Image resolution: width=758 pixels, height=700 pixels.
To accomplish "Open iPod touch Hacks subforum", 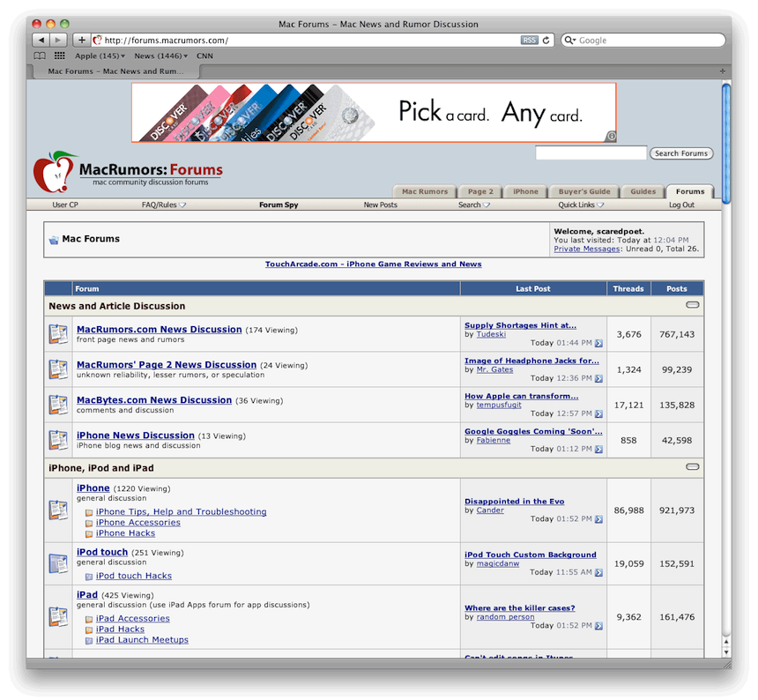I will 133,576.
